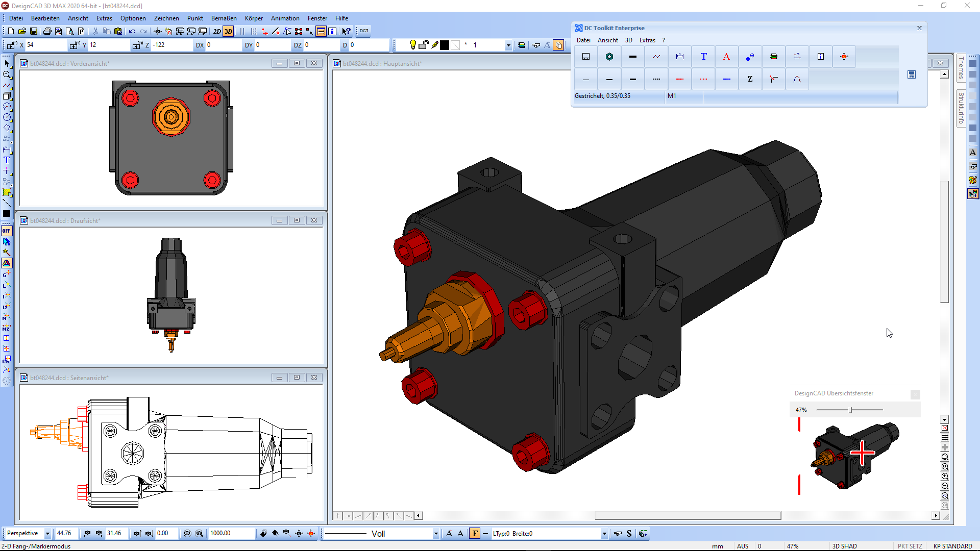Screen dimensions: 980x551
Task: Click the black color swatch
Action: (x=445, y=45)
